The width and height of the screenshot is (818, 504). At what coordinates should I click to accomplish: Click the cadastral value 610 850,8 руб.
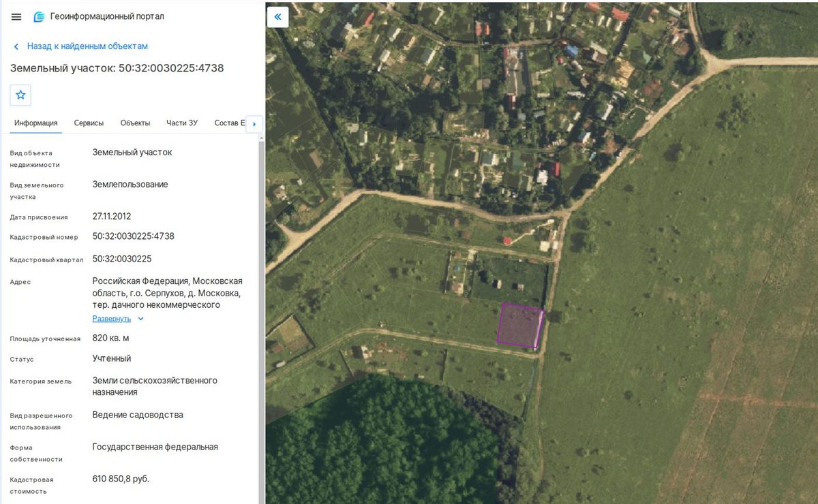click(121, 479)
